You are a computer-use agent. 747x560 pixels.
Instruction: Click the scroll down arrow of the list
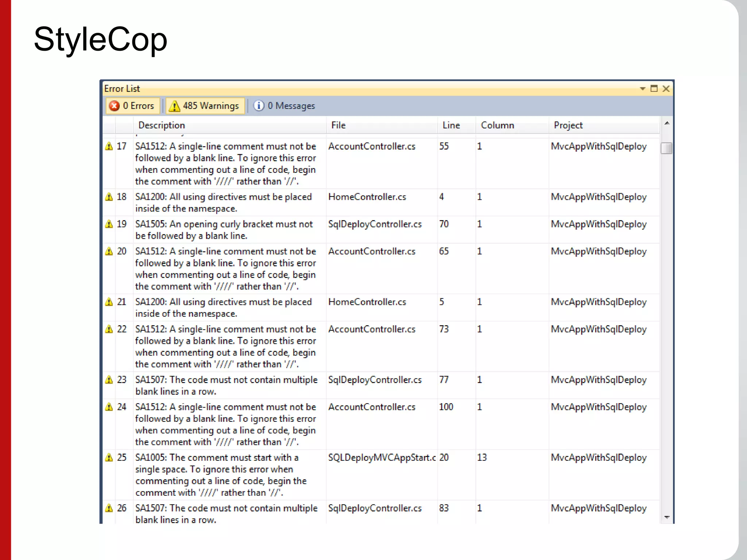(x=667, y=517)
